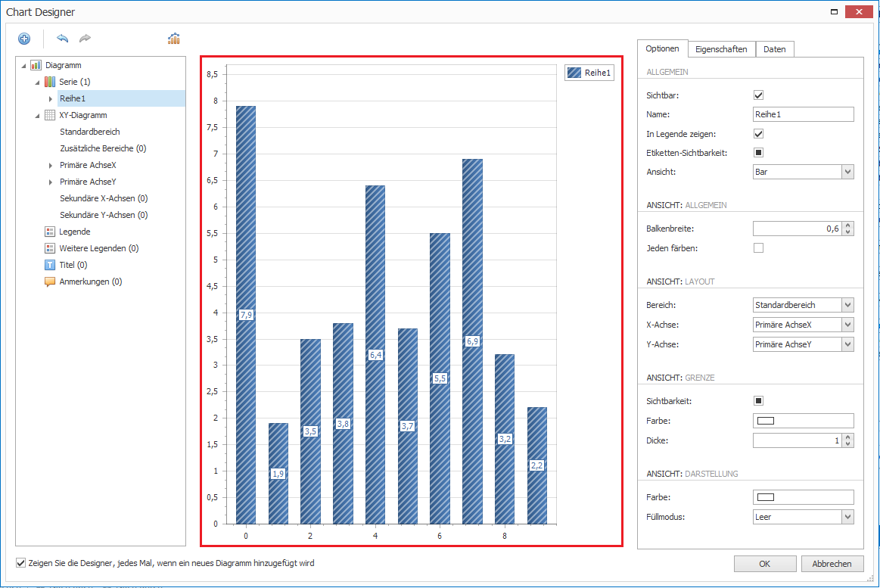Select the Titel (0) icon in tree
Image resolution: width=880 pixels, height=588 pixels.
(x=50, y=265)
